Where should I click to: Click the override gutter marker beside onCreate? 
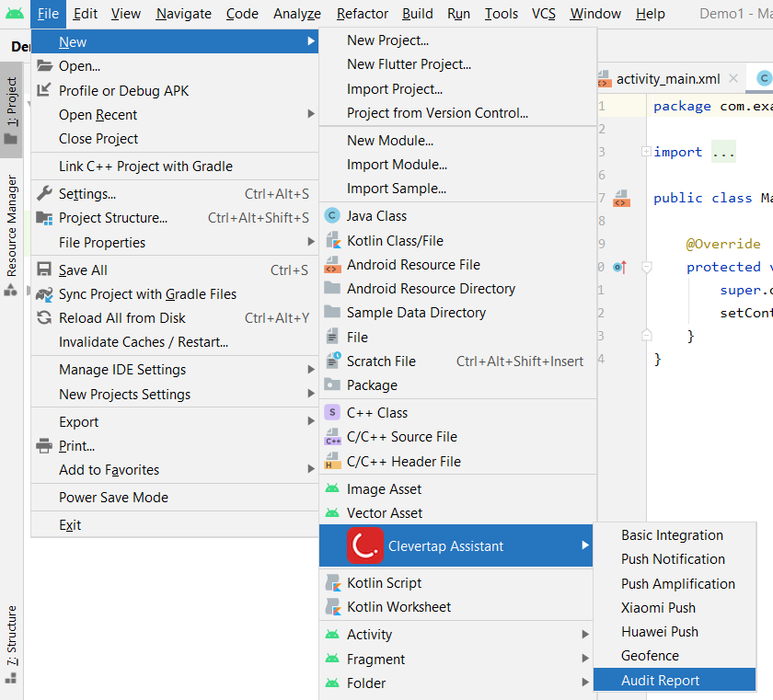tap(619, 267)
